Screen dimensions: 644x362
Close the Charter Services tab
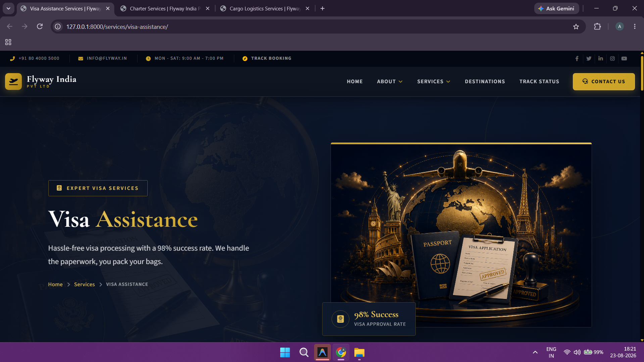(208, 8)
